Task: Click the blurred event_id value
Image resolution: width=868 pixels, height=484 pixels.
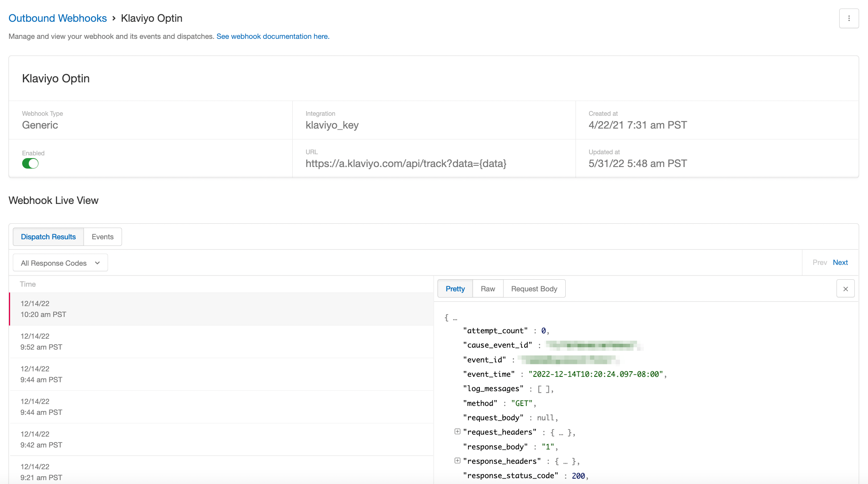Action: [569, 360]
